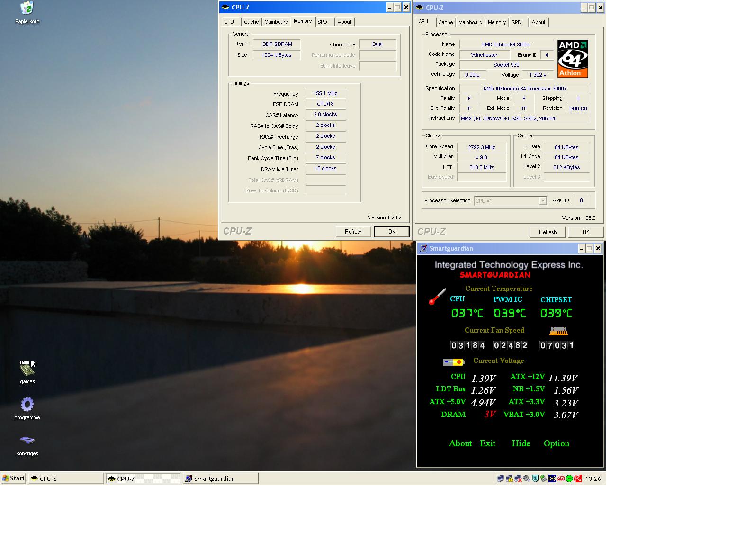Switch to the SPD tab in the Memory window

323,22
